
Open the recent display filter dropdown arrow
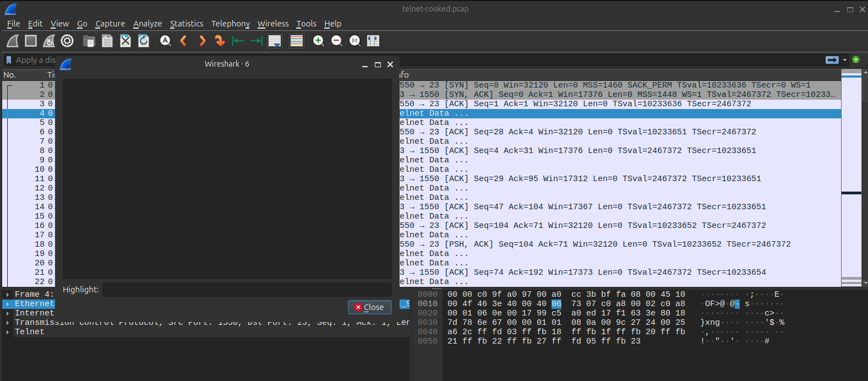(x=844, y=60)
